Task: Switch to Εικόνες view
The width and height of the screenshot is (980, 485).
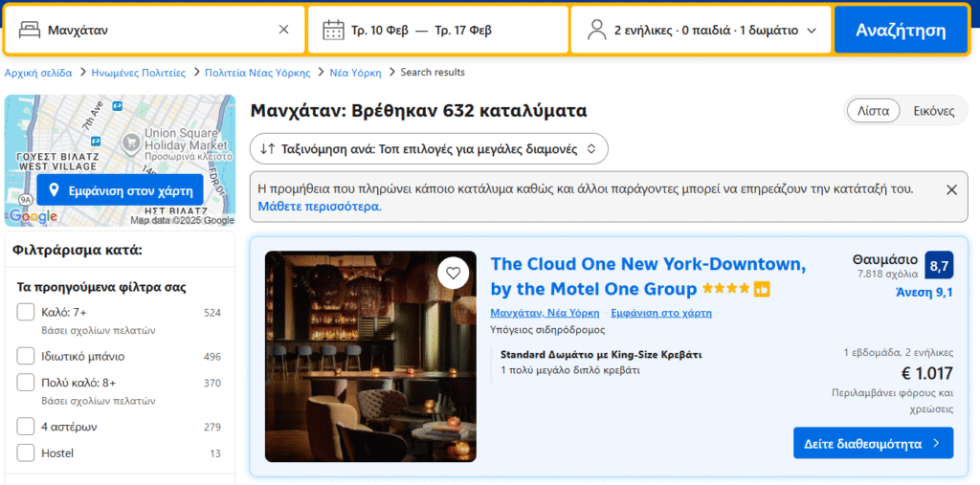Action: tap(934, 111)
